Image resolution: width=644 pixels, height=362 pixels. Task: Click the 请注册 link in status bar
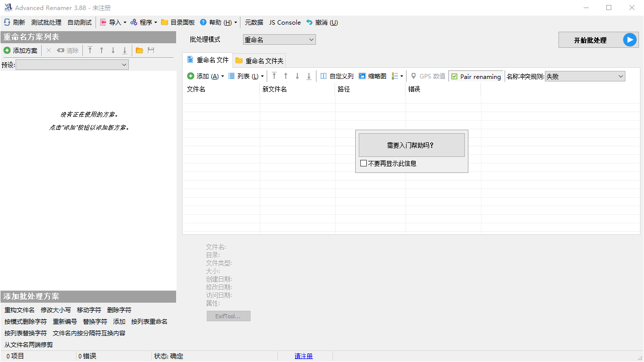303,356
